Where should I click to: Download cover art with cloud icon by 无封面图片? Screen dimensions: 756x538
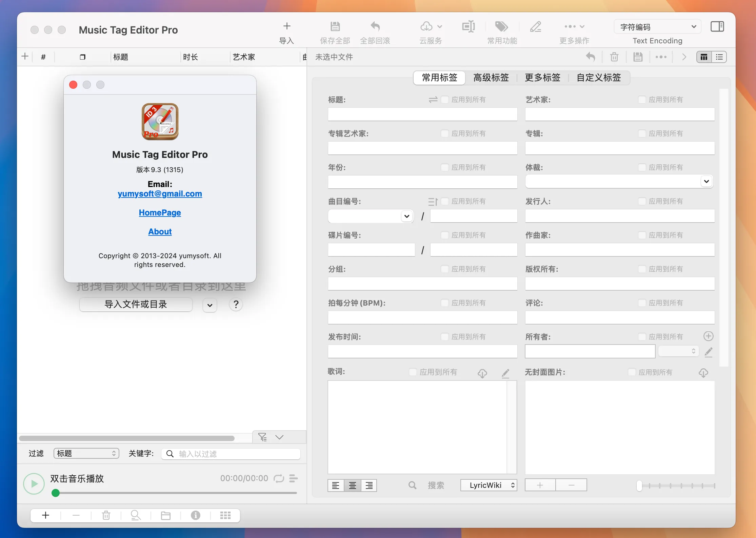pos(703,373)
